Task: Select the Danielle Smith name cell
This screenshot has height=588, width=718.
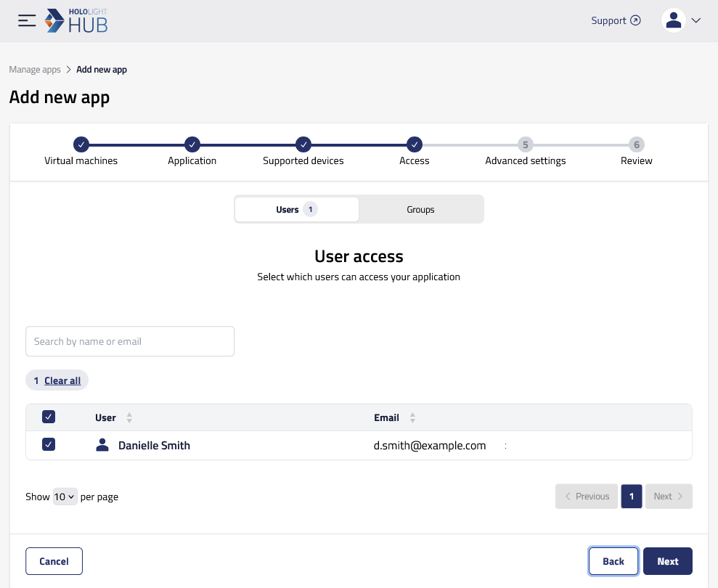Action: pos(155,446)
